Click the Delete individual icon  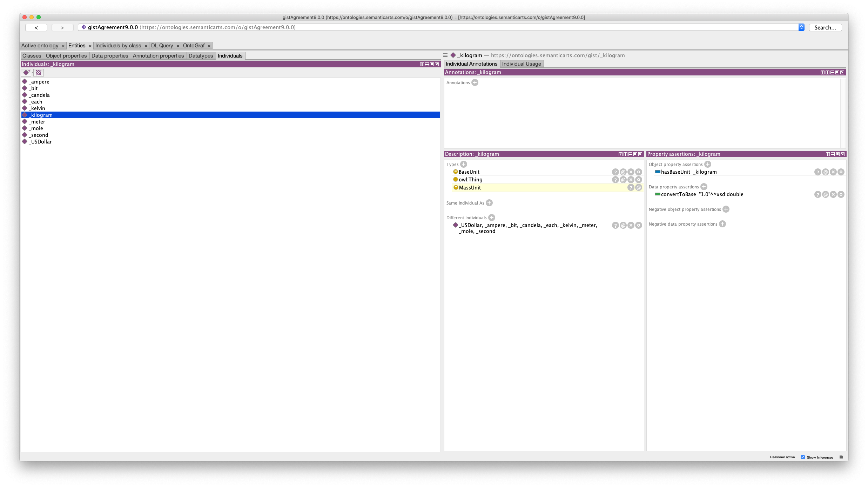39,73
